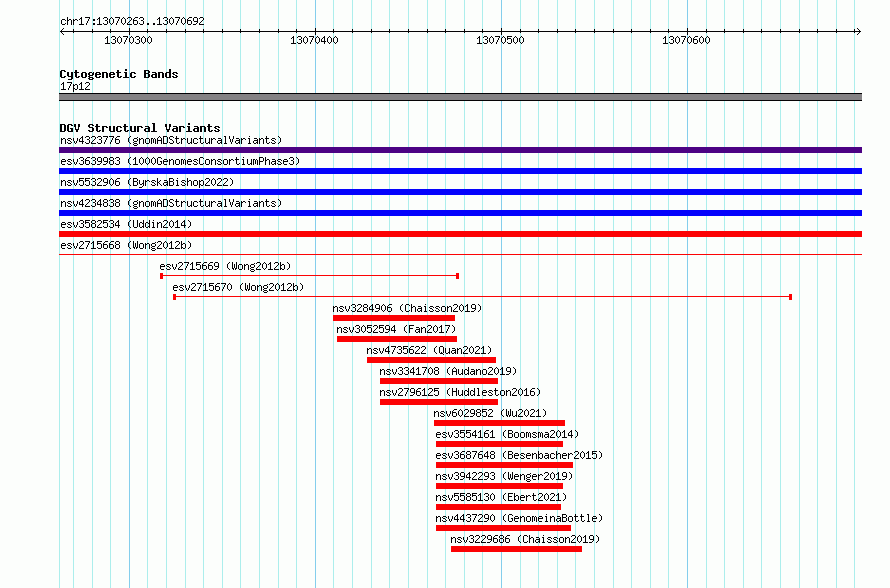Click the chr17:13070263..13070692 coordinate label
The height and width of the screenshot is (588, 890).
coord(132,21)
